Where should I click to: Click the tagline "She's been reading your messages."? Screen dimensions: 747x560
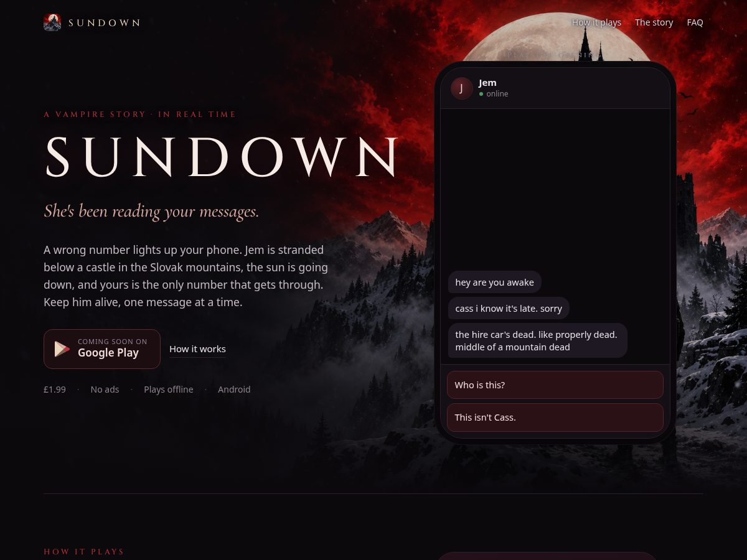pos(151,212)
